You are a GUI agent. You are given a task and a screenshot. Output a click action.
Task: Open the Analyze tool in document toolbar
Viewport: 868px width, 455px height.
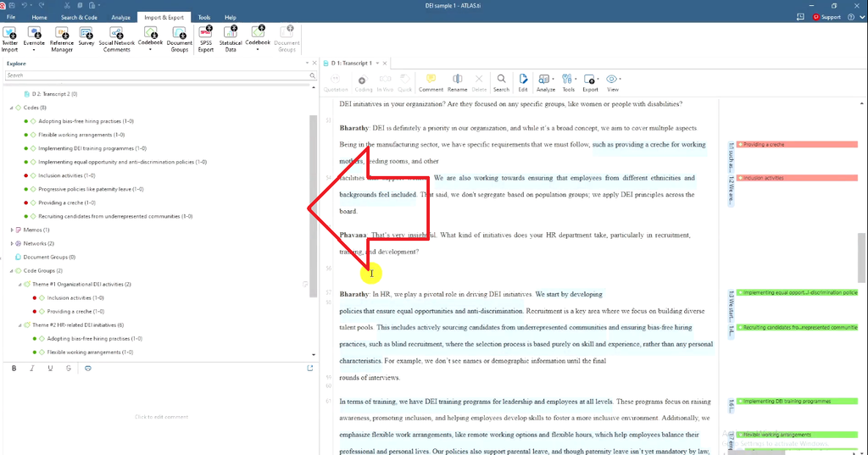click(x=545, y=83)
